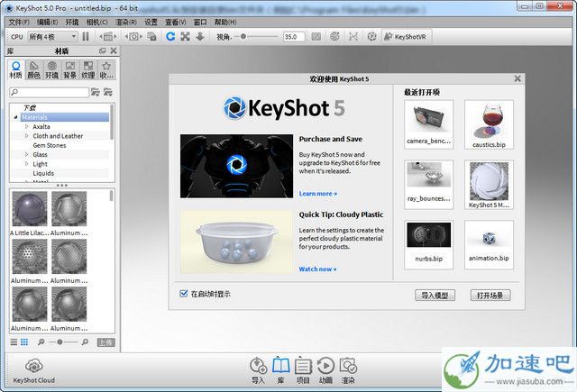Expand the Glass folder
Screen dimensions: 577x392
[x=26, y=154]
